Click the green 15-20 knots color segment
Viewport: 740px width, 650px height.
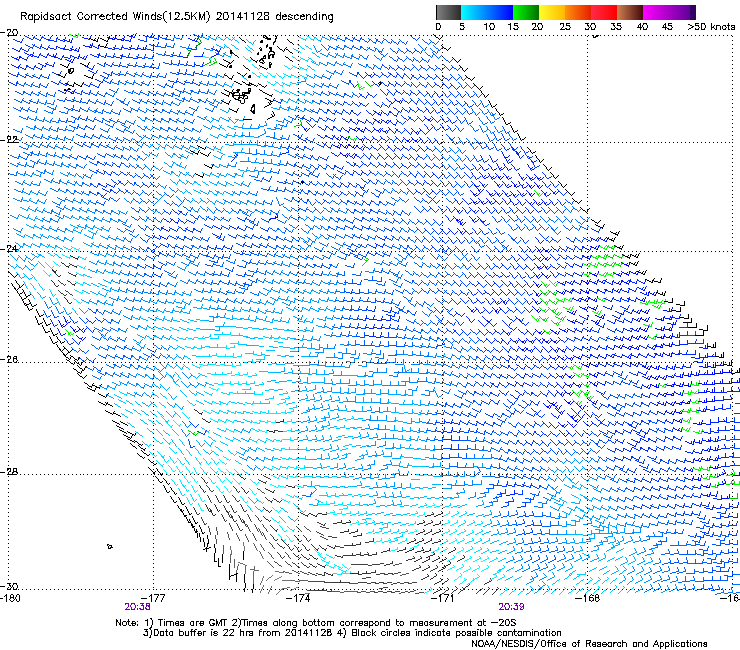click(526, 12)
